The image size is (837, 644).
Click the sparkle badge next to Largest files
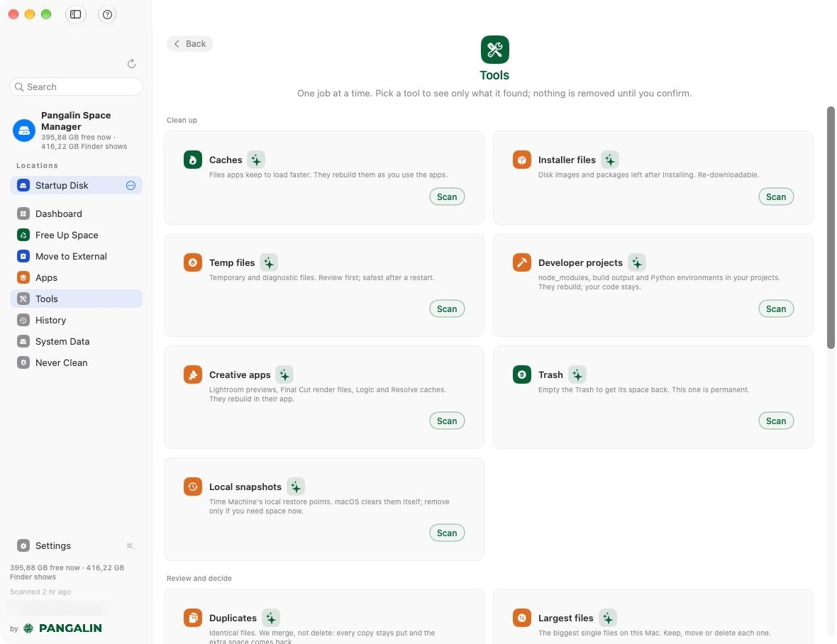[x=607, y=618]
